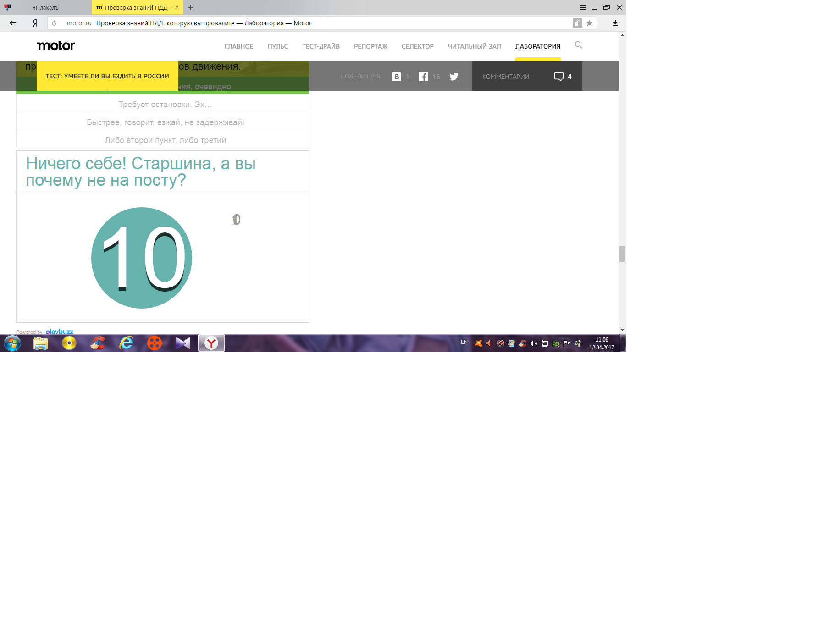Choose the answer Быстрее, говорит, езжай, не задерживай!
The height and width of the screenshot is (630, 840).
(163, 122)
